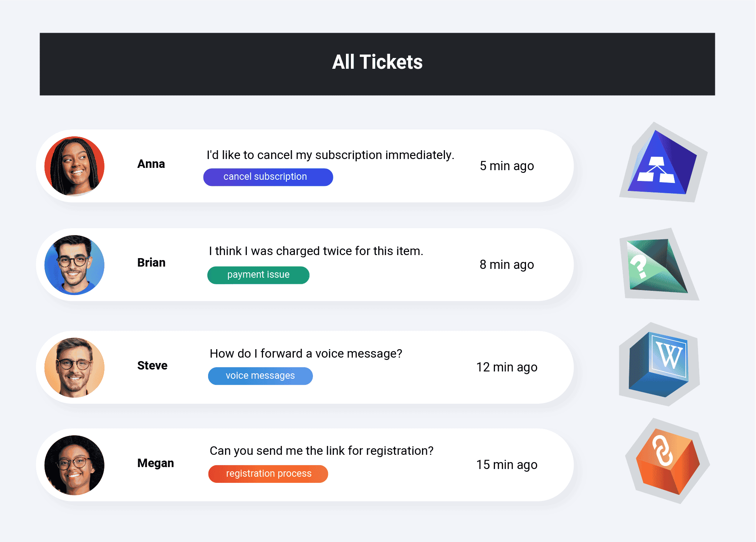Open Anna's profile photo
The height and width of the screenshot is (542, 756).
click(74, 166)
